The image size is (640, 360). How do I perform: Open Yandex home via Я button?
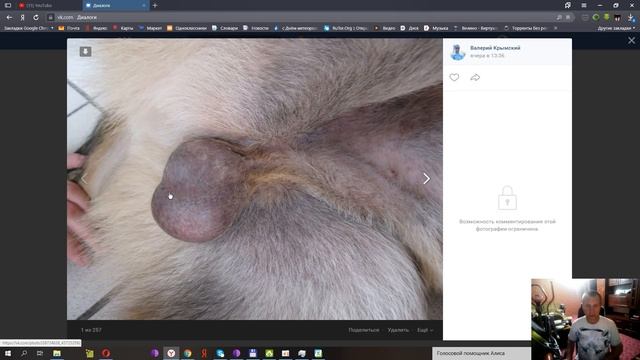click(x=23, y=18)
